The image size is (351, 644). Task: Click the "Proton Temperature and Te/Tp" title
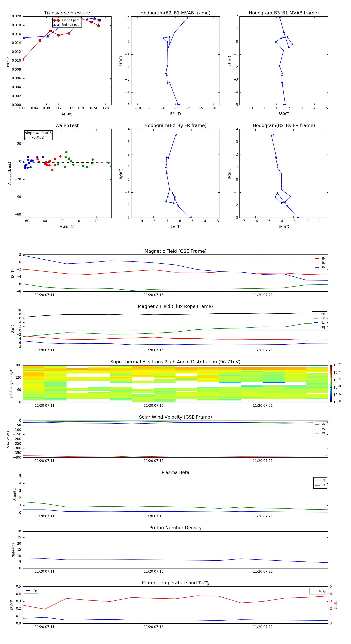click(x=175, y=583)
